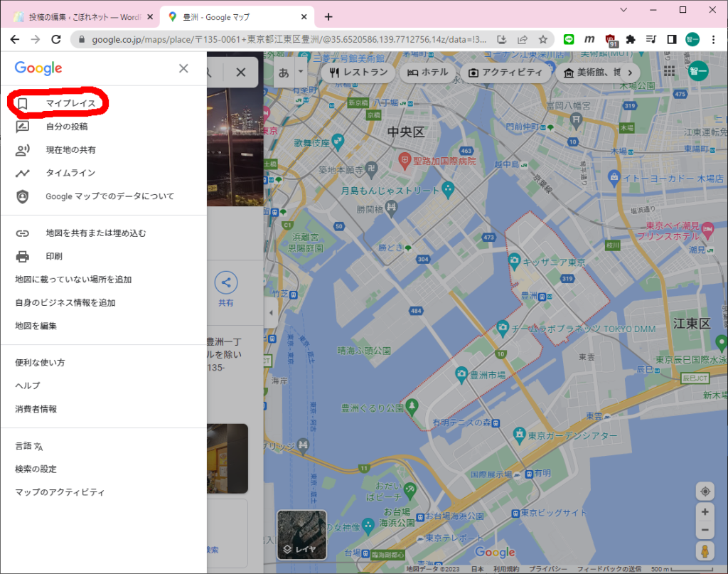This screenshot has width=728, height=574.
Task: Close the Google side menu with X
Action: coord(183,68)
